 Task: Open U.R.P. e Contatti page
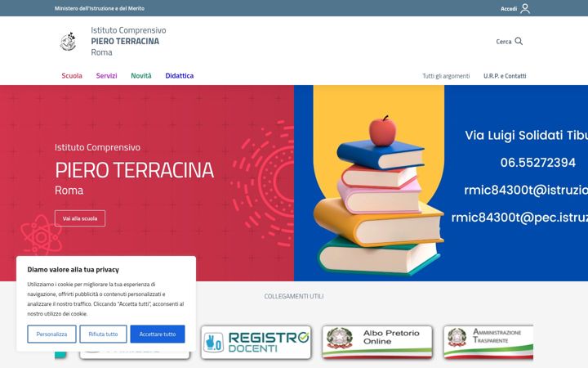(505, 76)
